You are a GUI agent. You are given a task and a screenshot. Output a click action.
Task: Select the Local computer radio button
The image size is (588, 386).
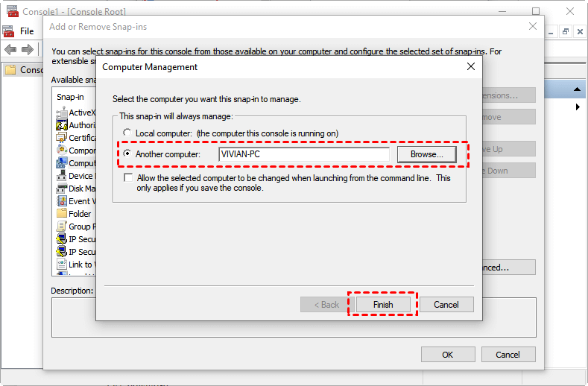(128, 133)
